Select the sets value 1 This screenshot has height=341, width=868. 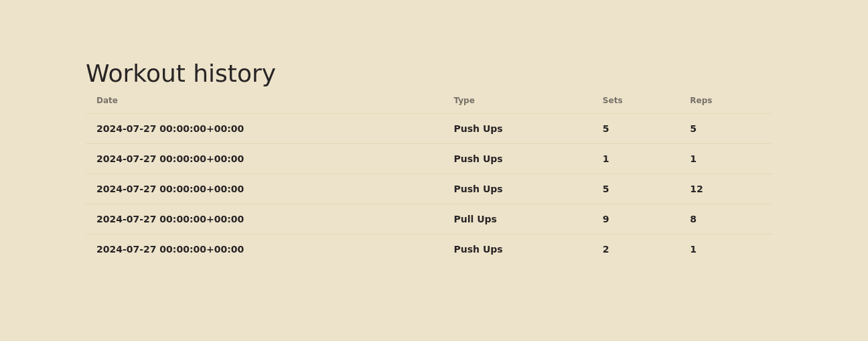[x=605, y=159]
